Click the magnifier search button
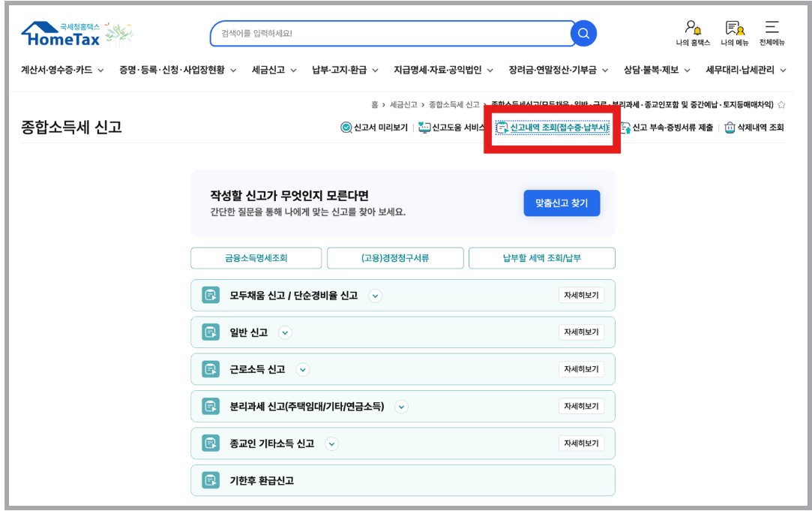This screenshot has height=511, width=812. 583,33
